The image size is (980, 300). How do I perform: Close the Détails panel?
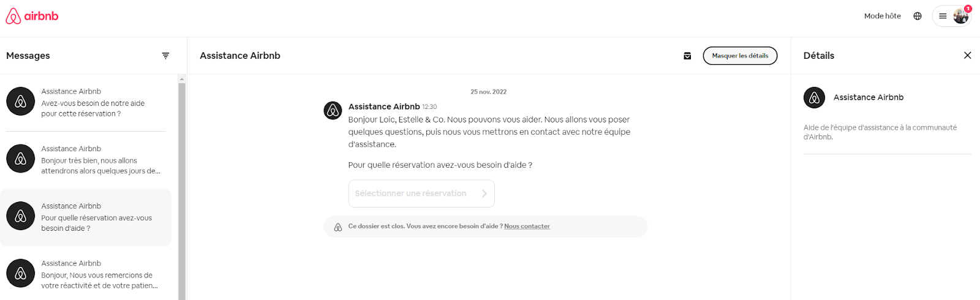pos(968,55)
